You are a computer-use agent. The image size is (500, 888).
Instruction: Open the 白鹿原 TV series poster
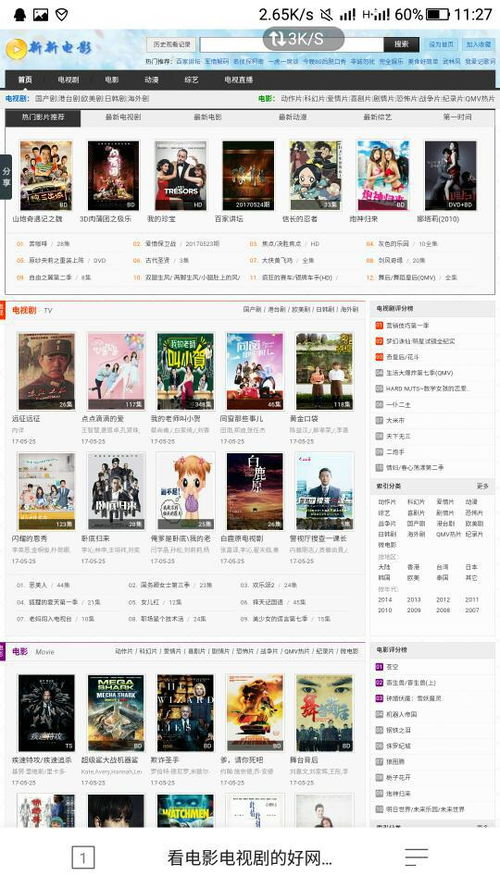point(254,491)
